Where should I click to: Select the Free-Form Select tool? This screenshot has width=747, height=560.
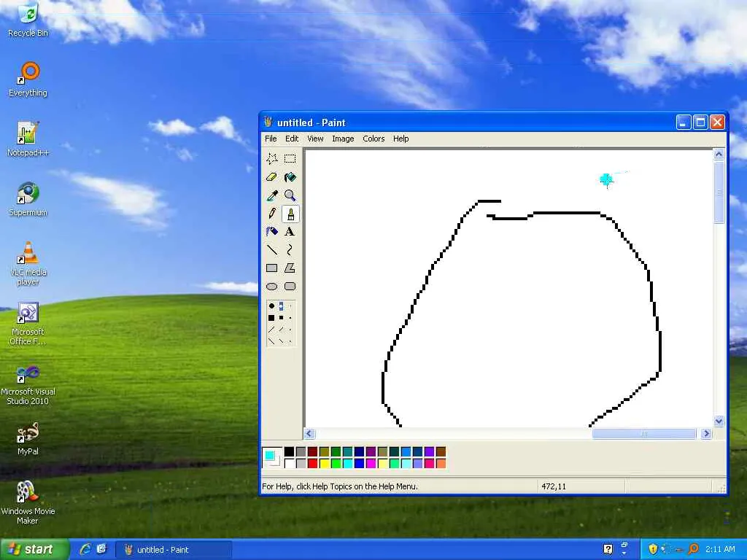click(272, 158)
